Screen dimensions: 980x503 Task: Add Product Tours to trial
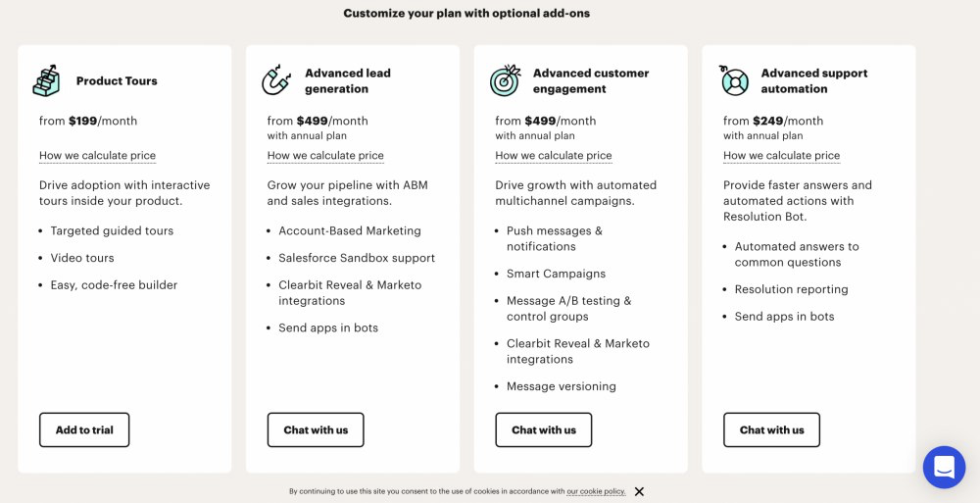pyautogui.click(x=84, y=429)
